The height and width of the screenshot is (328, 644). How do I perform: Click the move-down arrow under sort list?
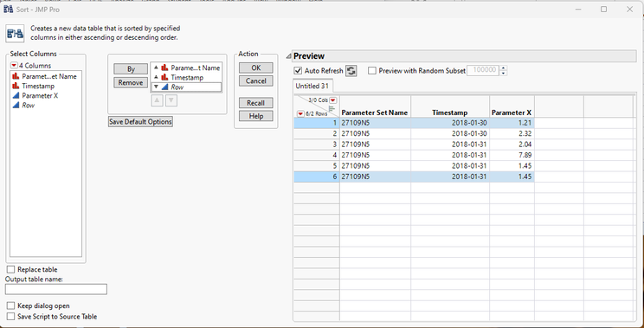click(x=171, y=100)
